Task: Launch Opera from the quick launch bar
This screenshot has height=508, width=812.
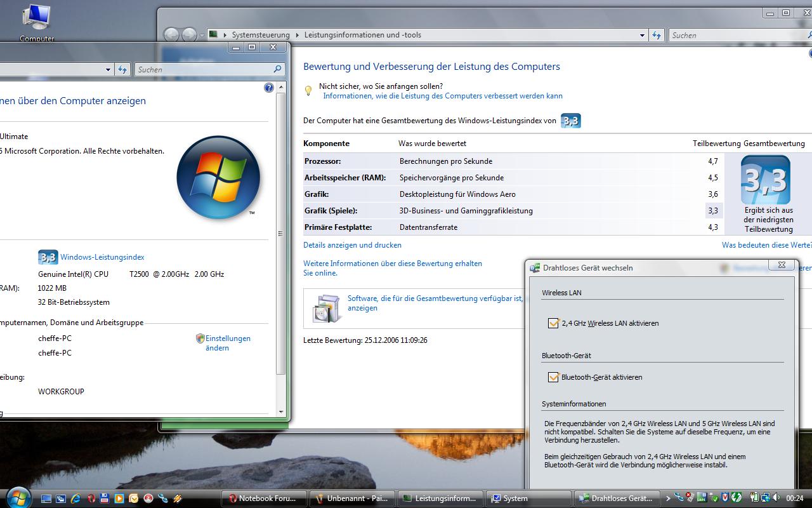Action: tap(91, 498)
